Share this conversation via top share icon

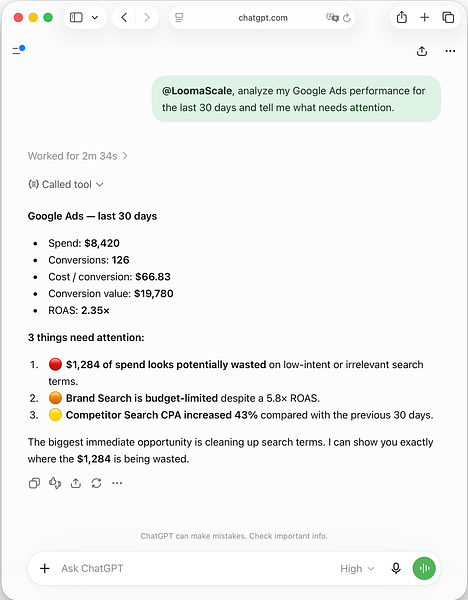pos(422,51)
